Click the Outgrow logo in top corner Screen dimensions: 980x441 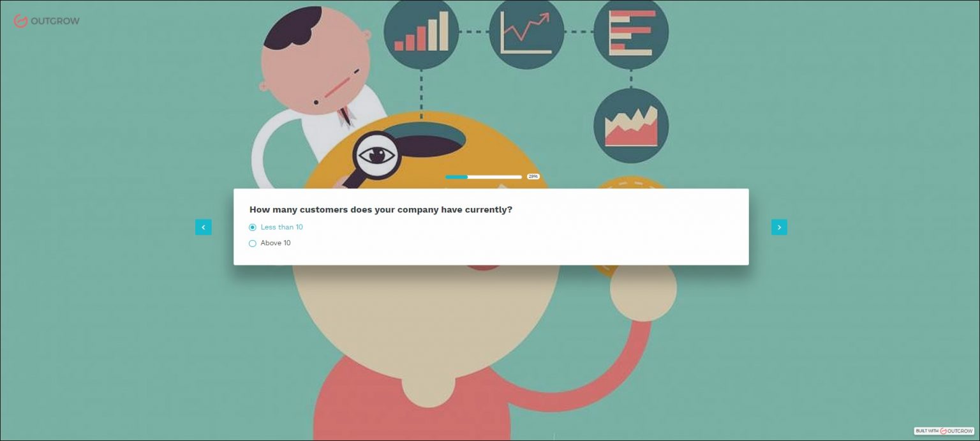(47, 21)
